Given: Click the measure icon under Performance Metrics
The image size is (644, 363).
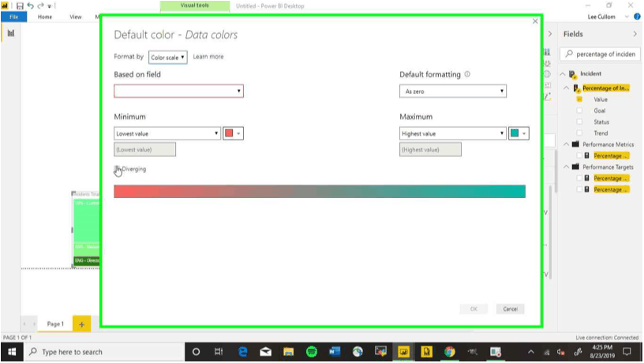Looking at the screenshot, I should pos(587,155).
